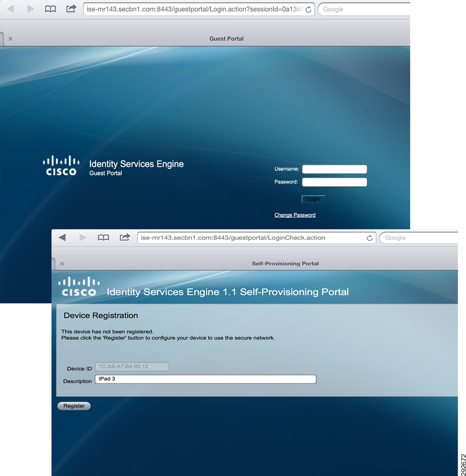466x476 pixels.
Task: Close the Guest Portal tab
Action: pos(10,38)
